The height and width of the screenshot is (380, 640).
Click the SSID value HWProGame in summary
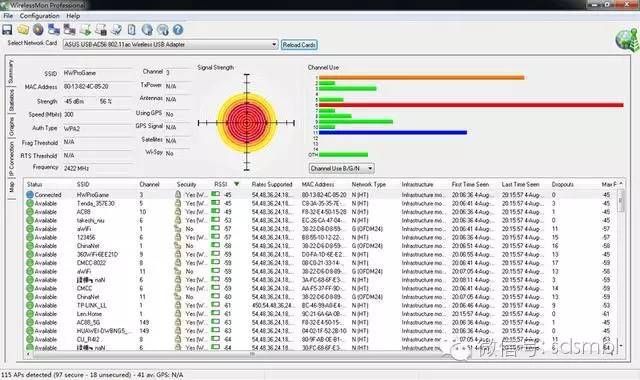pos(80,73)
